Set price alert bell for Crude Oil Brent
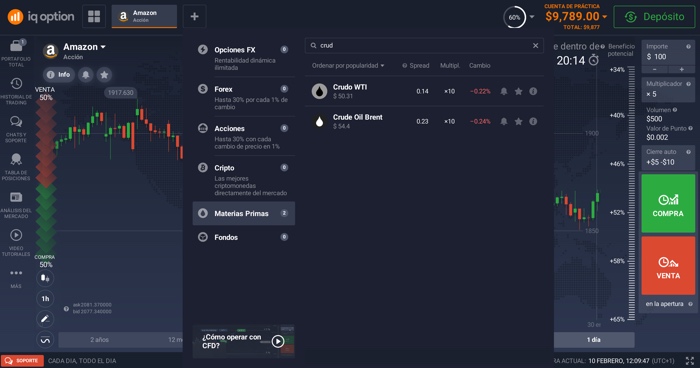Image resolution: width=700 pixels, height=368 pixels. point(504,121)
